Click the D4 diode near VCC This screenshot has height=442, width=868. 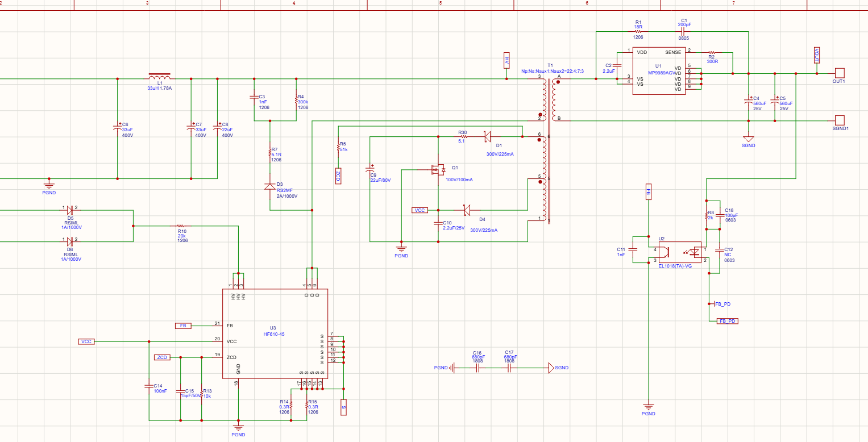[x=466, y=210]
